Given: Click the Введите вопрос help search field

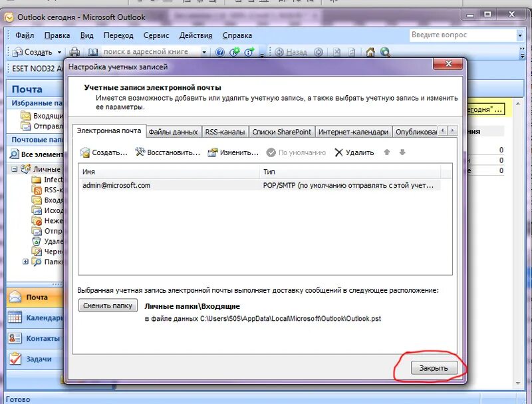Looking at the screenshot, I should [463, 35].
